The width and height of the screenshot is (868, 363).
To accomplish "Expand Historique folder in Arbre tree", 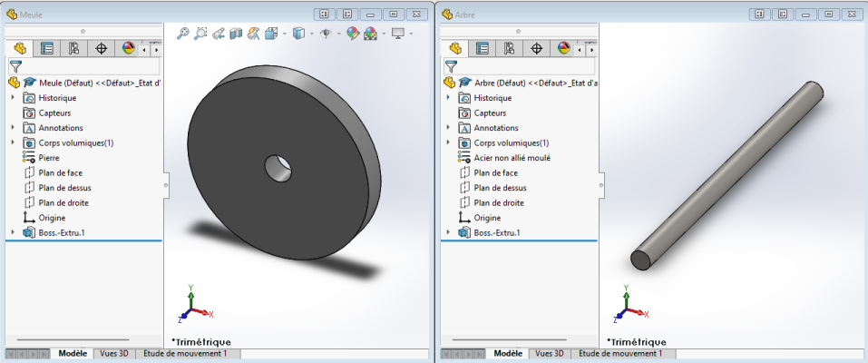I will point(448,97).
